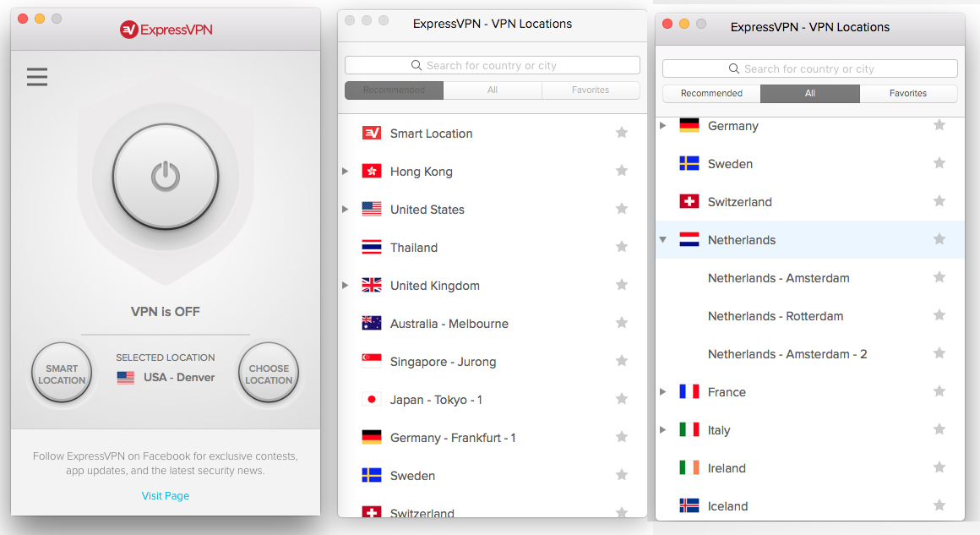Image resolution: width=980 pixels, height=535 pixels.
Task: Select Recommended tab in right window
Action: pyautogui.click(x=711, y=93)
